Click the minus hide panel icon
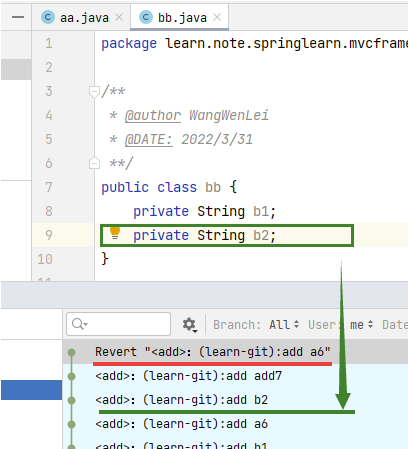The image size is (408, 449). coord(18,17)
